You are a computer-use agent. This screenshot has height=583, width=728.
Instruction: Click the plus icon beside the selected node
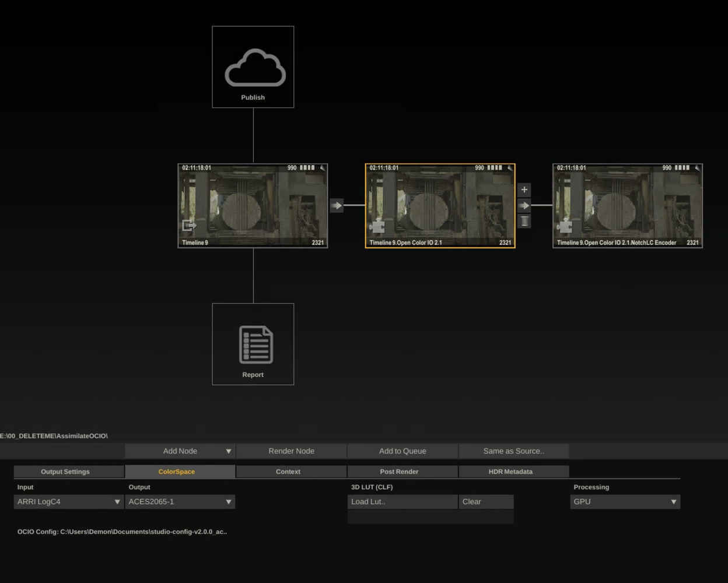coord(524,189)
